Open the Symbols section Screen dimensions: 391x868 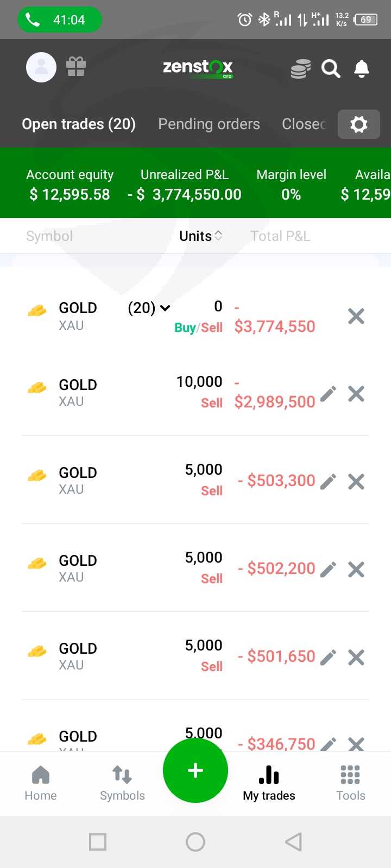point(122,783)
